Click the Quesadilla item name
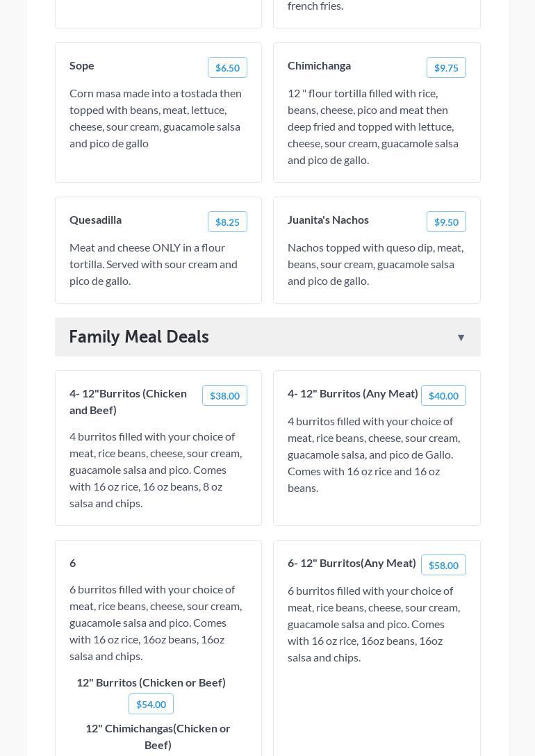Viewport: 535px width, 756px height. [95, 220]
